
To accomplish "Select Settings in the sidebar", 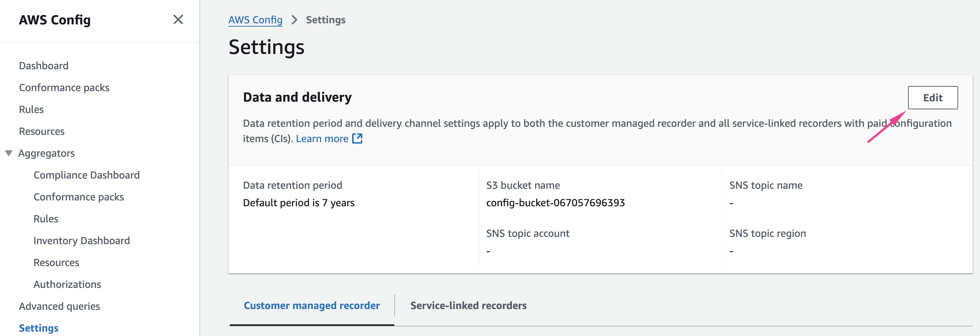I will click(39, 328).
